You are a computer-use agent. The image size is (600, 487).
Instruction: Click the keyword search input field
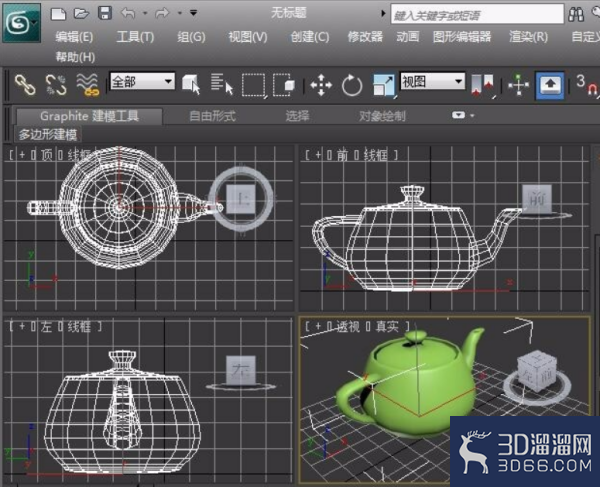[x=477, y=15]
